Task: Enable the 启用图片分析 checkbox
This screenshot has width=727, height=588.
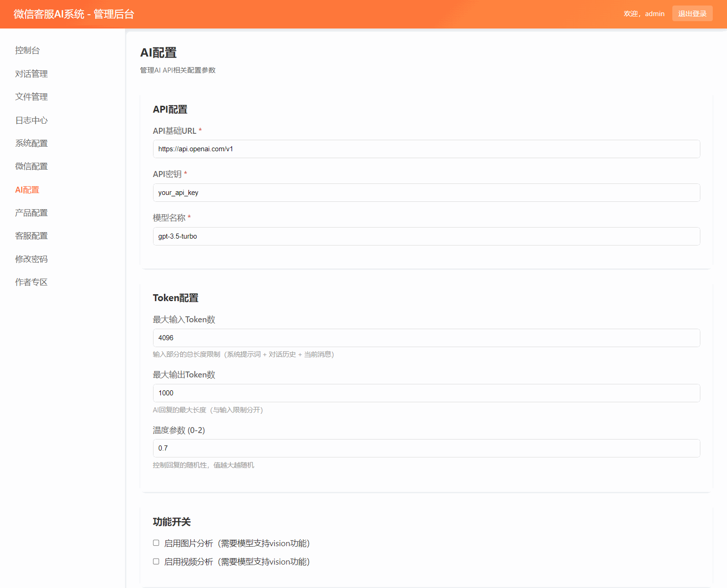Action: click(x=156, y=543)
